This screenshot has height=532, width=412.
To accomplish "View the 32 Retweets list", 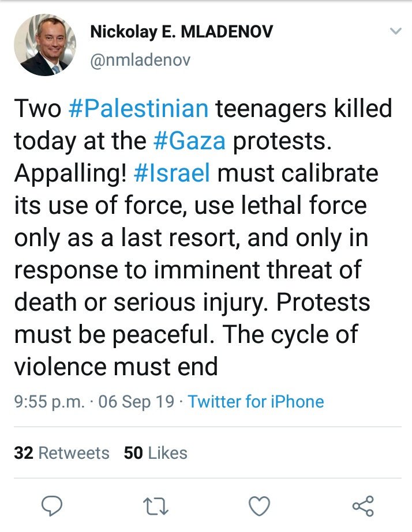I will tap(62, 453).
